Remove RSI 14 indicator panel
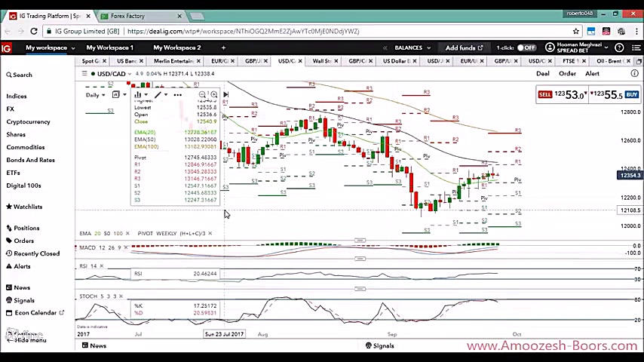The width and height of the screenshot is (644, 362). pos(102,266)
